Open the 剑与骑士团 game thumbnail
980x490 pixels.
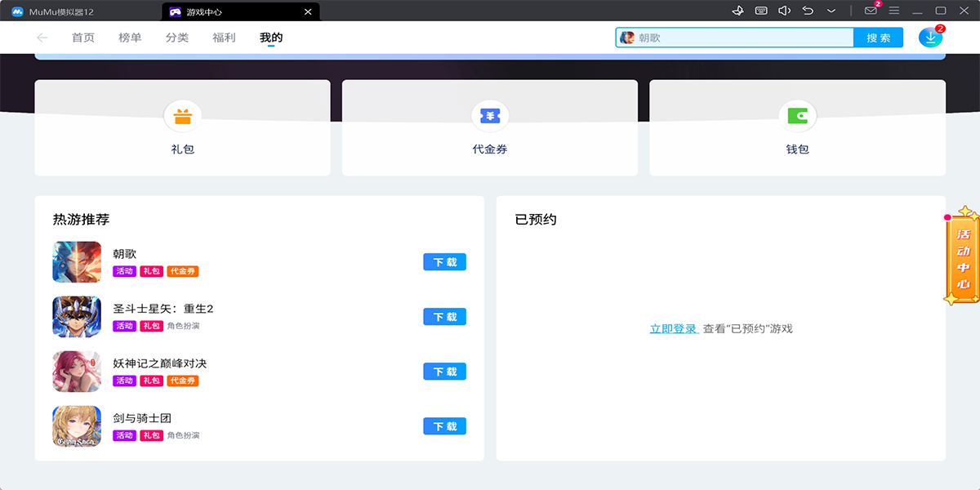pyautogui.click(x=77, y=426)
